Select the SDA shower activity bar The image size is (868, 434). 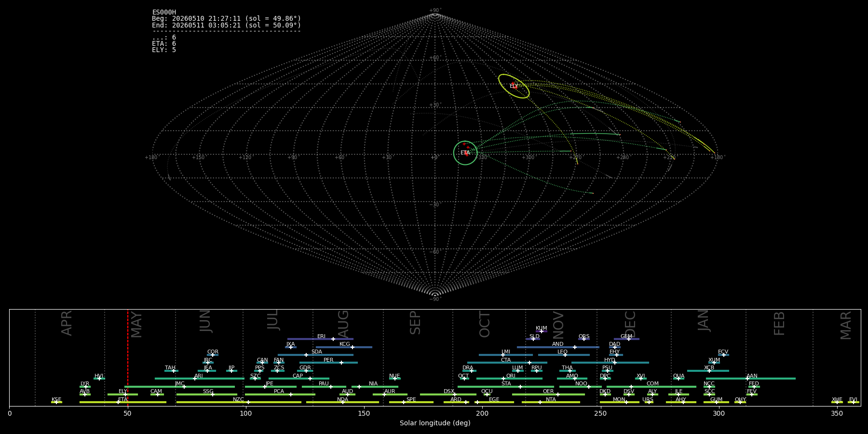(x=315, y=355)
